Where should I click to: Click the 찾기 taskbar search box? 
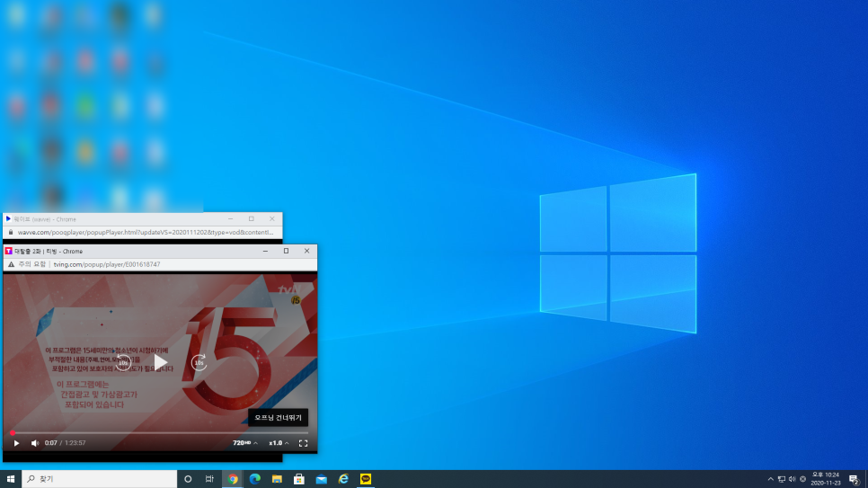click(x=100, y=479)
